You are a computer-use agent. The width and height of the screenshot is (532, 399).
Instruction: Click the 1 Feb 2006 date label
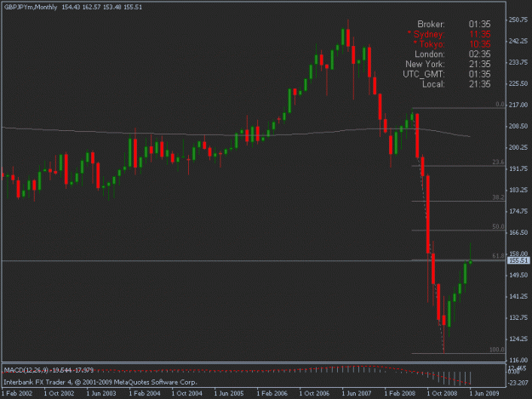[272, 393]
